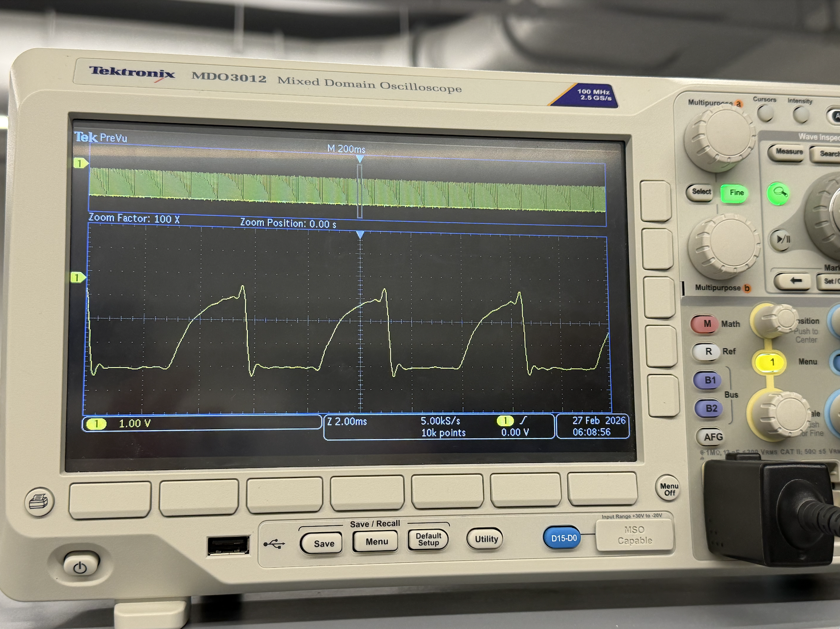This screenshot has height=629, width=840.
Task: Toggle the green Fine button
Action: [x=735, y=193]
